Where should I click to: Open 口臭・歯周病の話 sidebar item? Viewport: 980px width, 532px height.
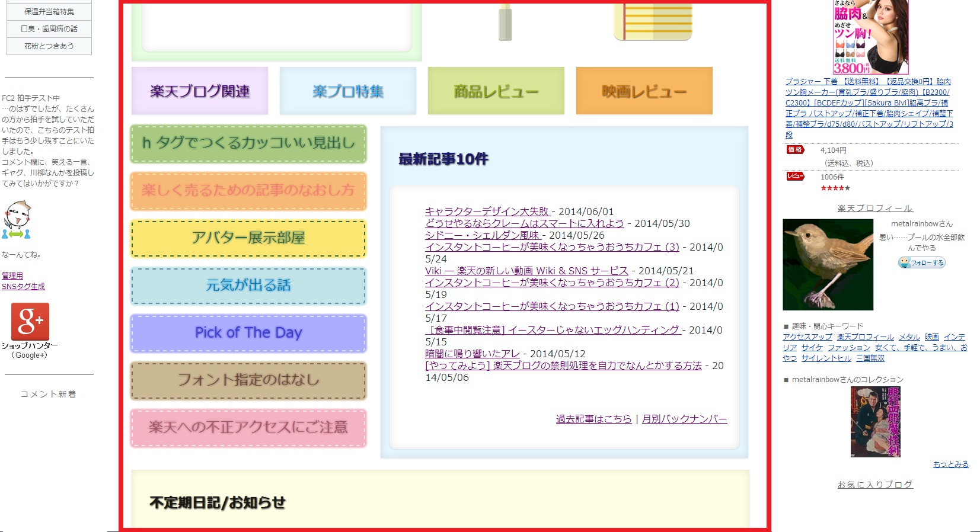[49, 28]
